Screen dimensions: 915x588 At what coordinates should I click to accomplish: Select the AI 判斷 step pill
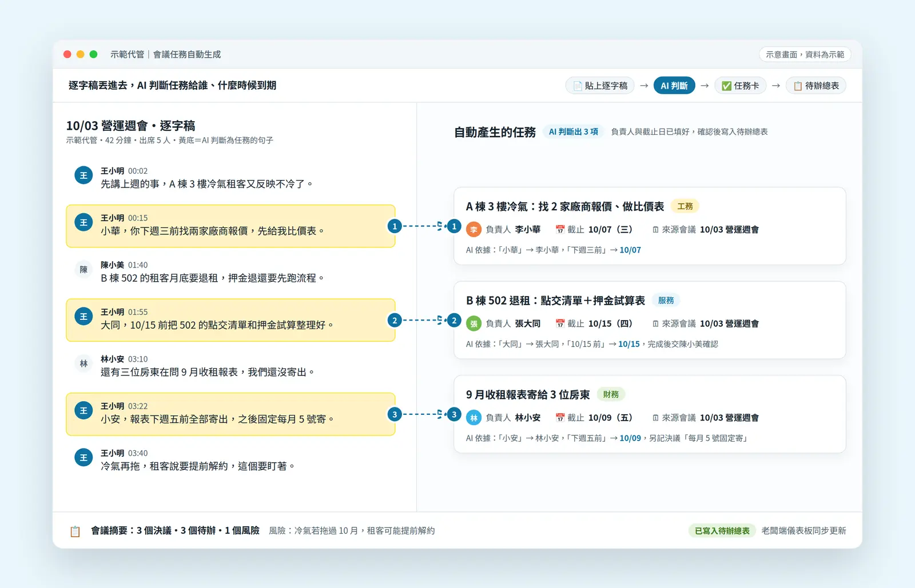tap(674, 86)
